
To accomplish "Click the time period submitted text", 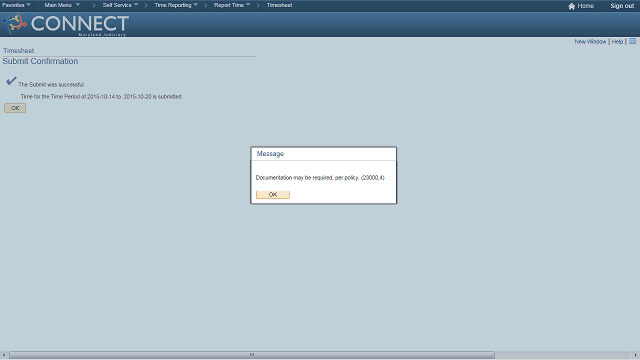I will point(101,97).
